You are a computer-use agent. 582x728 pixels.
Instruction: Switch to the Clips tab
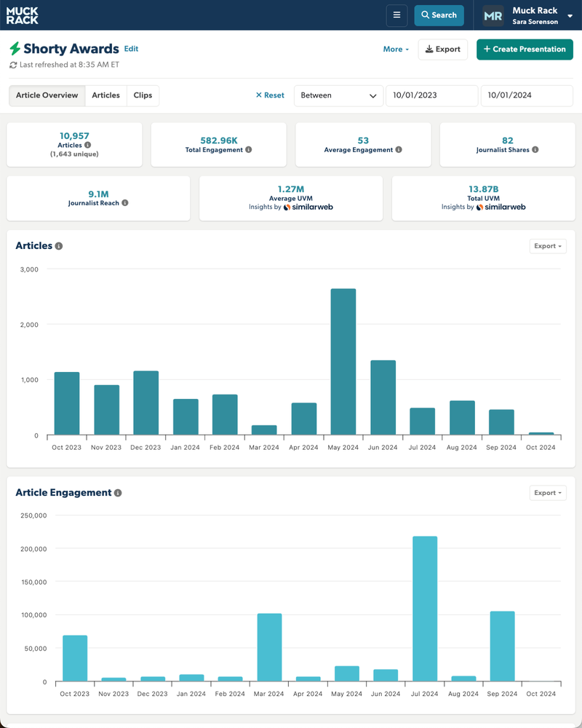pyautogui.click(x=143, y=95)
